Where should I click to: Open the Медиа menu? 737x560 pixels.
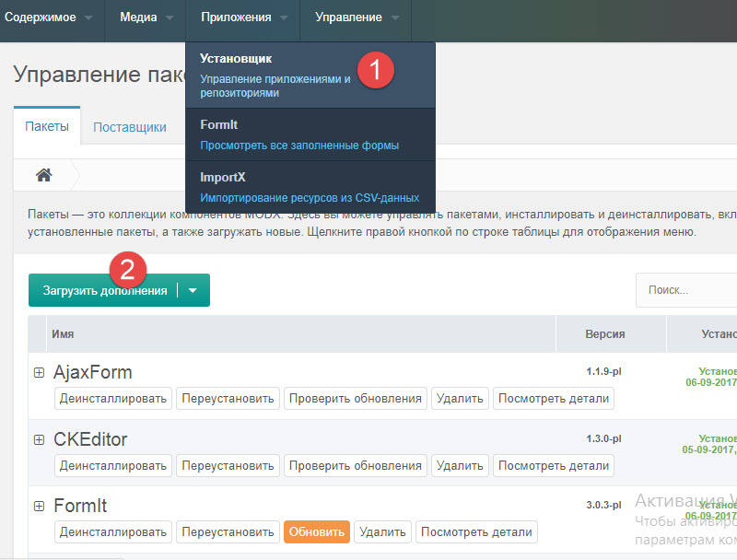tap(146, 17)
